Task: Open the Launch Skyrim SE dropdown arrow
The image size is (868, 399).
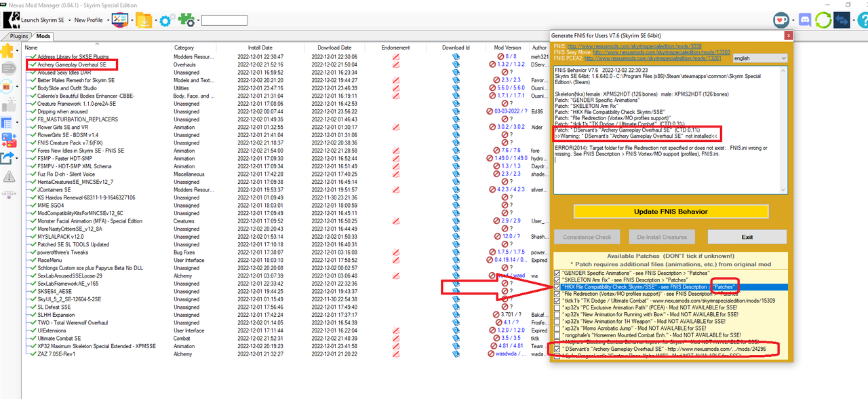Action: point(70,20)
